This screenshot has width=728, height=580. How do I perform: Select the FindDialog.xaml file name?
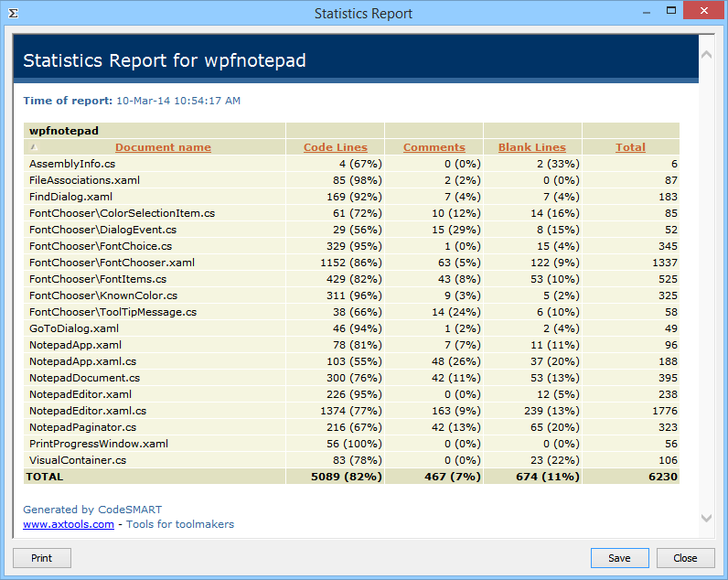pyautogui.click(x=70, y=197)
